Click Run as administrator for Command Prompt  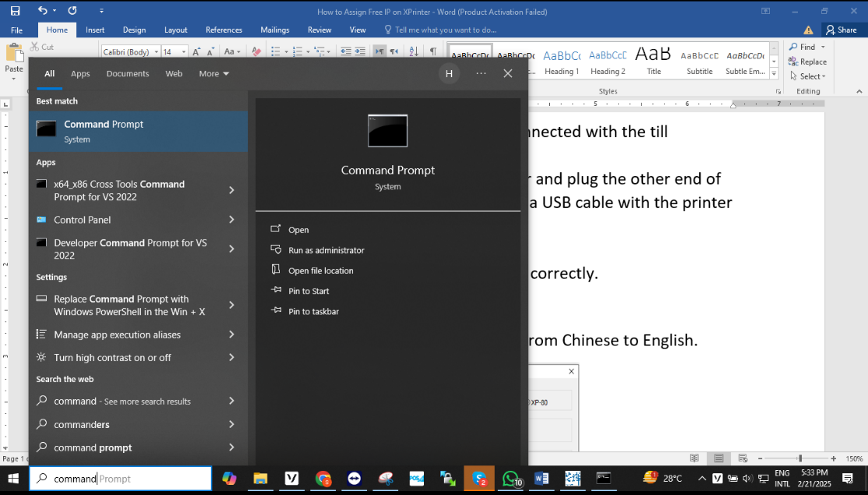[x=326, y=250]
